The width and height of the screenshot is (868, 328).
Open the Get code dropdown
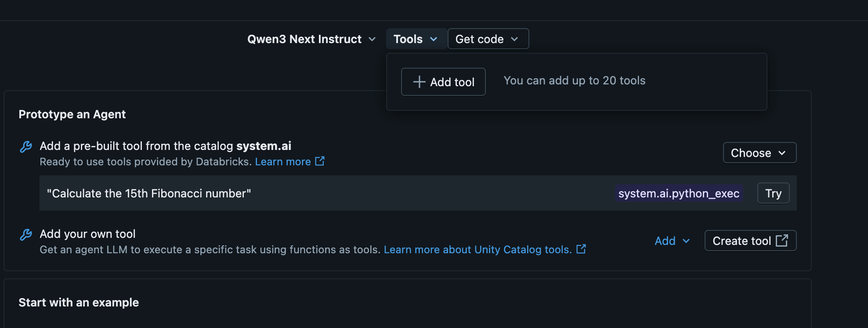pos(488,39)
